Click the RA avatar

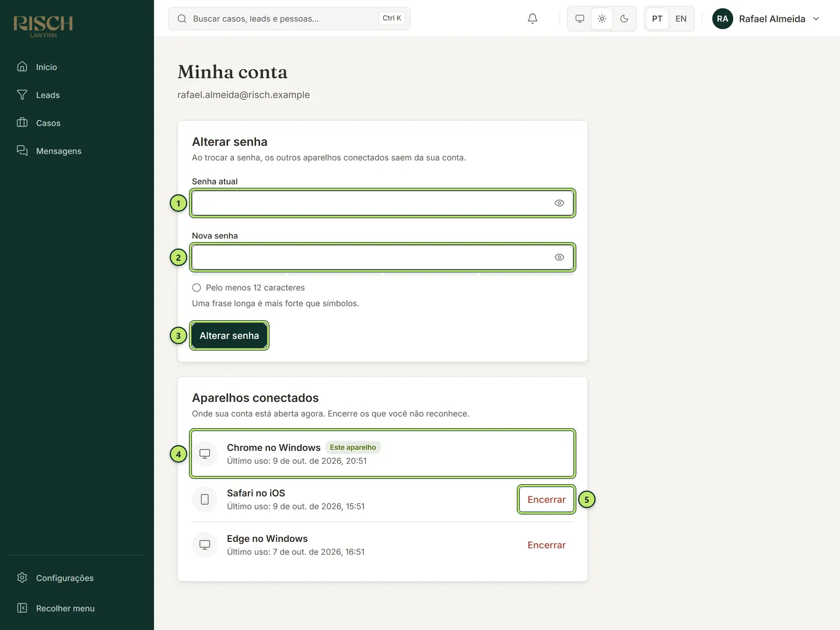pos(723,19)
